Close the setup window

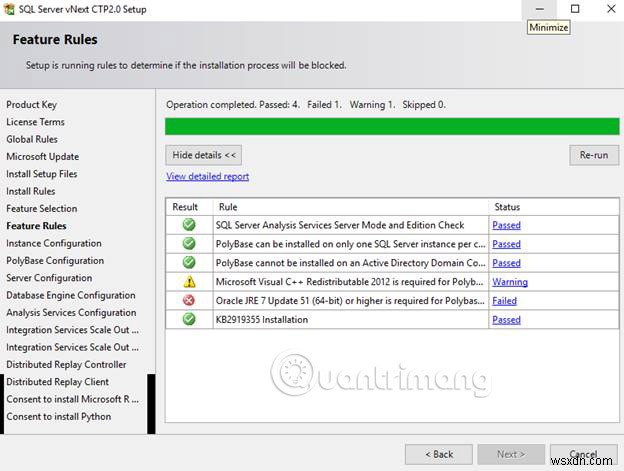click(x=611, y=9)
